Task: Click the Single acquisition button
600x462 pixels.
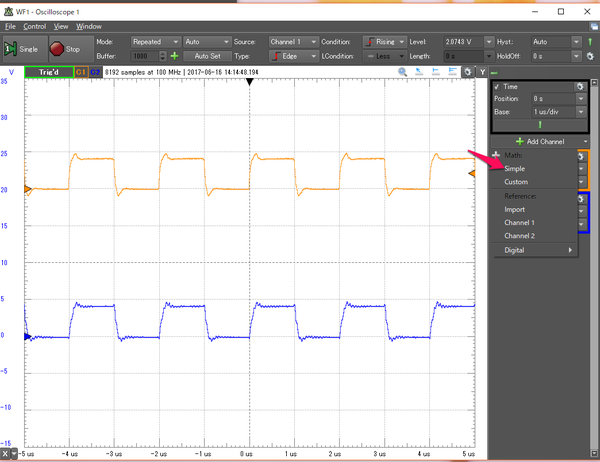Action: (22, 48)
